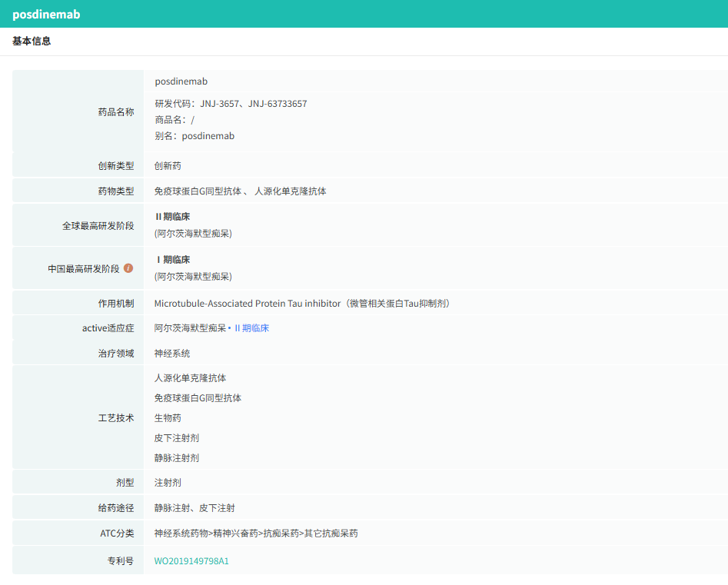Click the posdinemab title in the header bar
The width and height of the screenshot is (728, 585).
click(x=46, y=15)
